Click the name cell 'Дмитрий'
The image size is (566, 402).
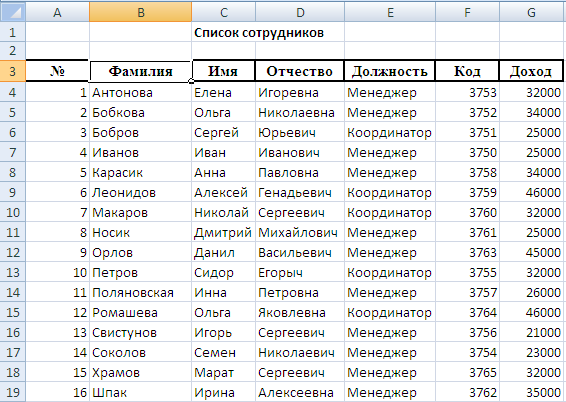click(223, 232)
